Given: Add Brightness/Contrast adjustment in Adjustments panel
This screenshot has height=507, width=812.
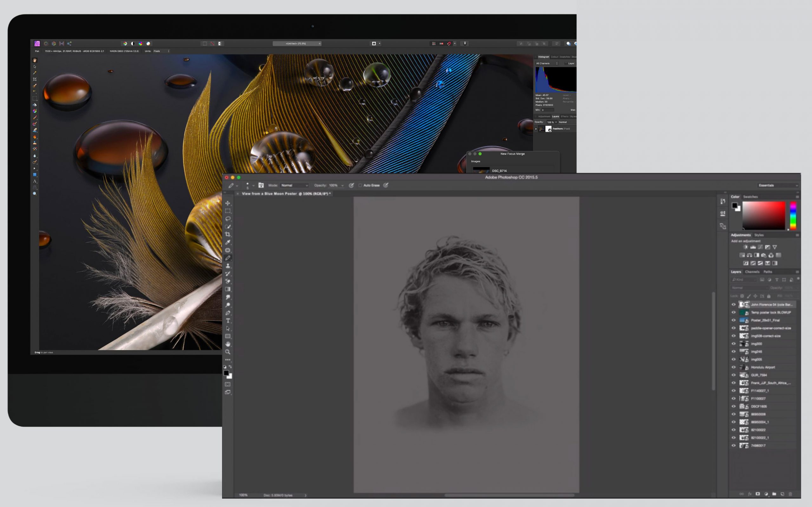Looking at the screenshot, I should point(745,247).
